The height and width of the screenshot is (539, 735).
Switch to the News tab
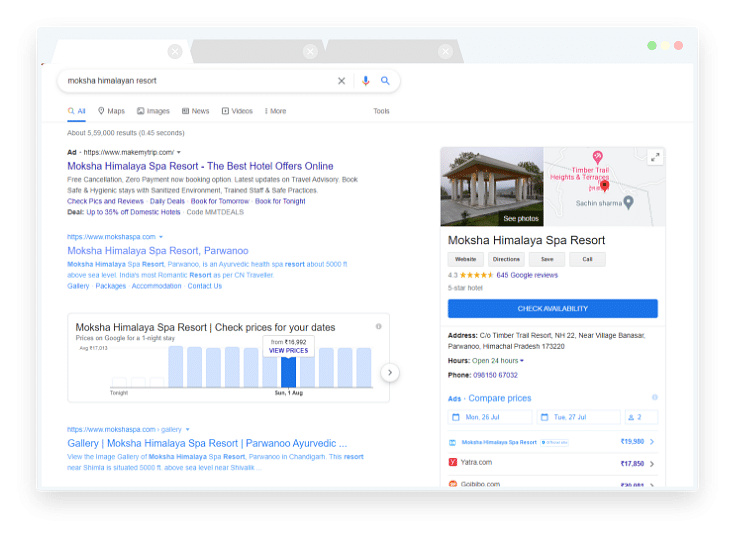195,111
